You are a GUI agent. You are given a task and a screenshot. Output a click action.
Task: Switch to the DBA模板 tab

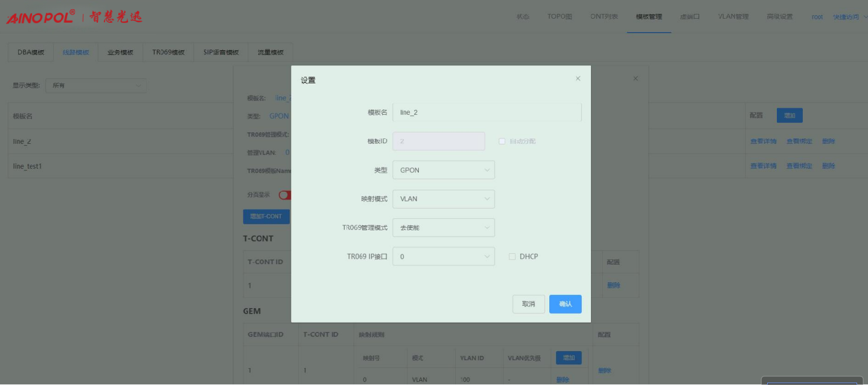(x=31, y=53)
